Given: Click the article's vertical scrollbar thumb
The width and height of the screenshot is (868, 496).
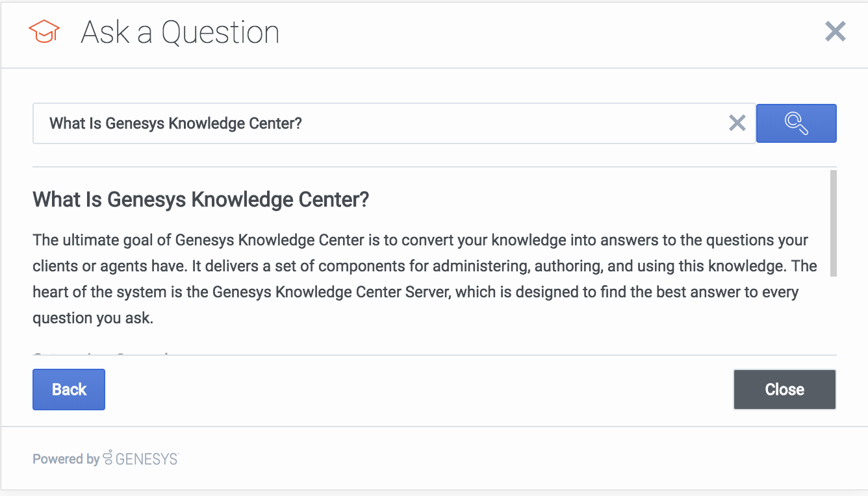Looking at the screenshot, I should click(x=833, y=223).
